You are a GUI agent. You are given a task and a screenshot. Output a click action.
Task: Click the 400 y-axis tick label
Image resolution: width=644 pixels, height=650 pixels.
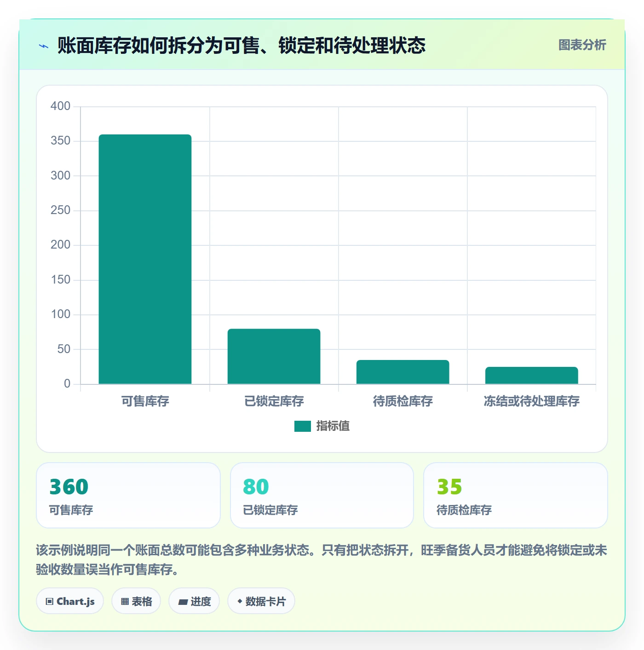pyautogui.click(x=60, y=106)
